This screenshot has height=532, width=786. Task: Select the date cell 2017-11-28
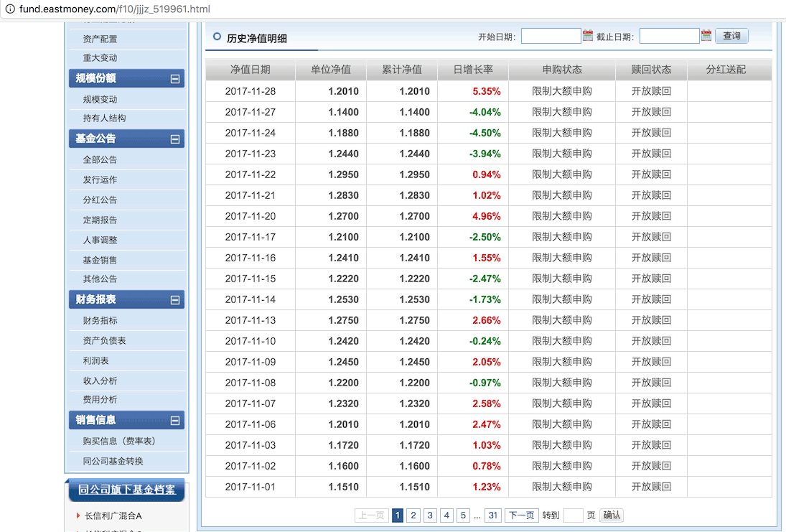[x=250, y=91]
